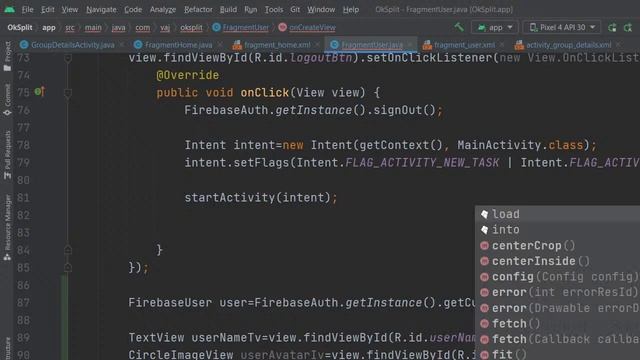Open the Build menu
The width and height of the screenshot is (640, 360).
tap(228, 9)
